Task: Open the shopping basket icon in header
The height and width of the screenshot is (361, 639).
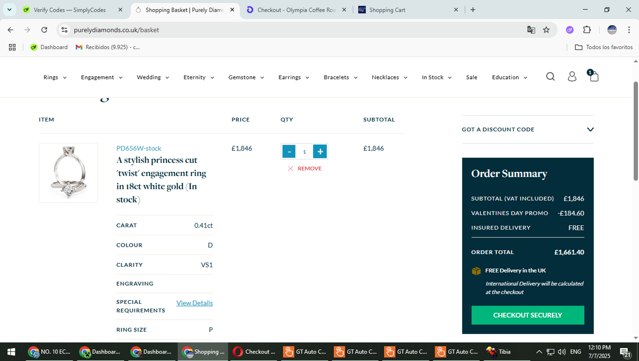Action: click(x=593, y=76)
